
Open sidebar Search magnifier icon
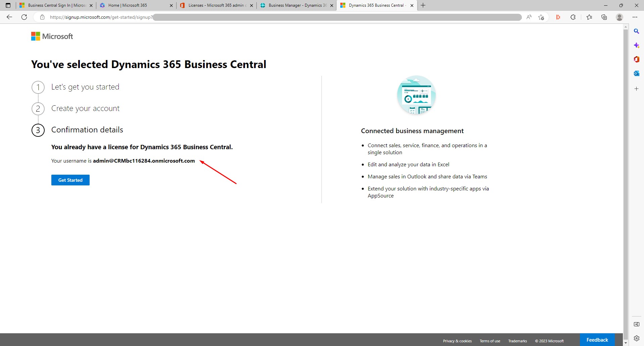pyautogui.click(x=636, y=31)
